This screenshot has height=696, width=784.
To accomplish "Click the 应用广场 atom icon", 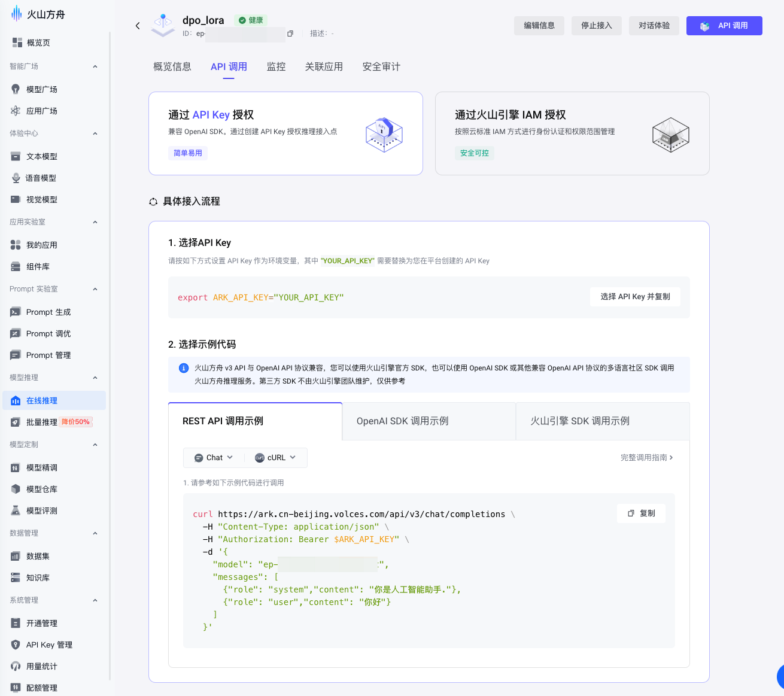I will tap(16, 111).
